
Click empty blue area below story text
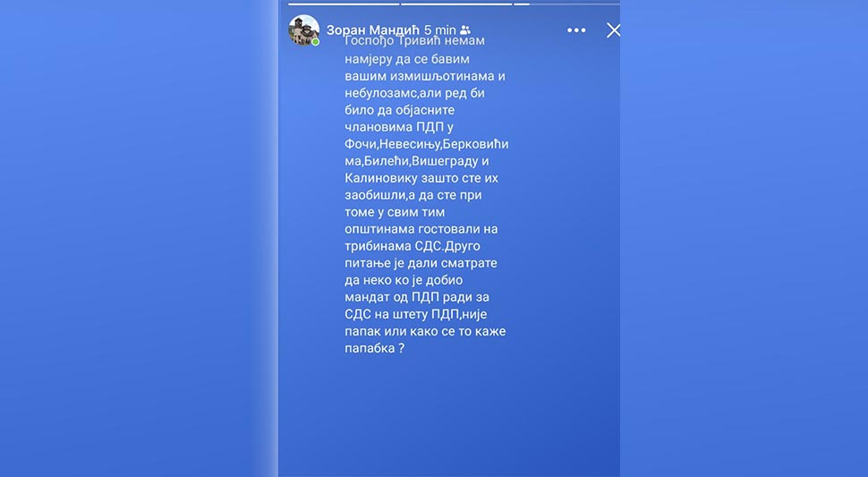point(449,415)
